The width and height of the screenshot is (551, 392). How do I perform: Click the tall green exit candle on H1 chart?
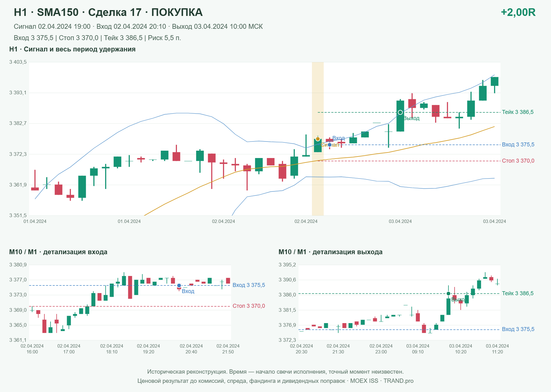point(400,116)
